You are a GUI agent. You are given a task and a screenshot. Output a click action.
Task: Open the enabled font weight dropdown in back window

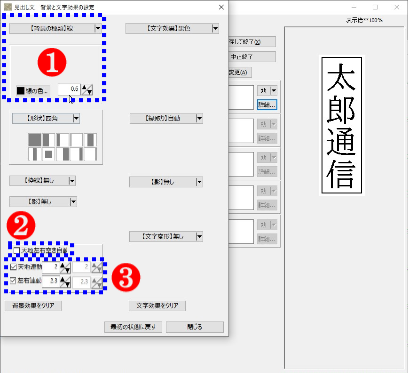(x=267, y=90)
